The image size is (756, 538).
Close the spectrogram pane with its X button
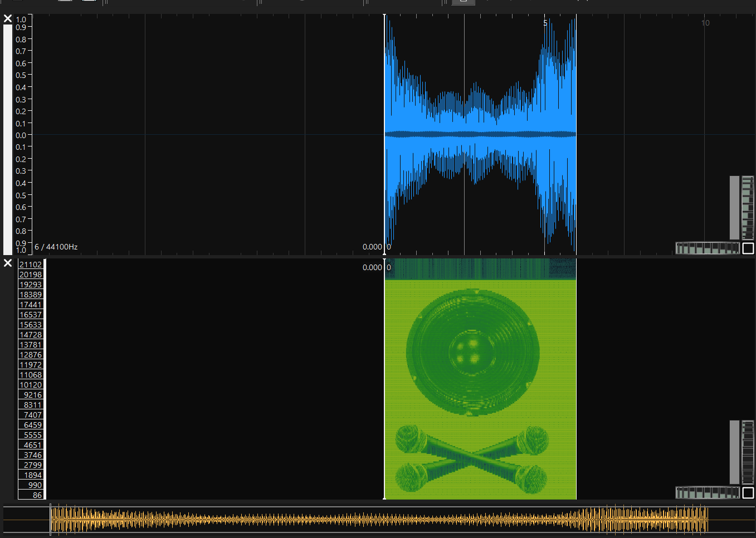[8, 263]
